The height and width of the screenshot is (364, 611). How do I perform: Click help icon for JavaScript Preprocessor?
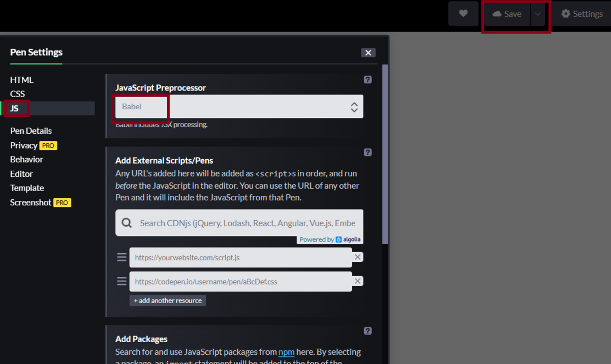pos(368,80)
